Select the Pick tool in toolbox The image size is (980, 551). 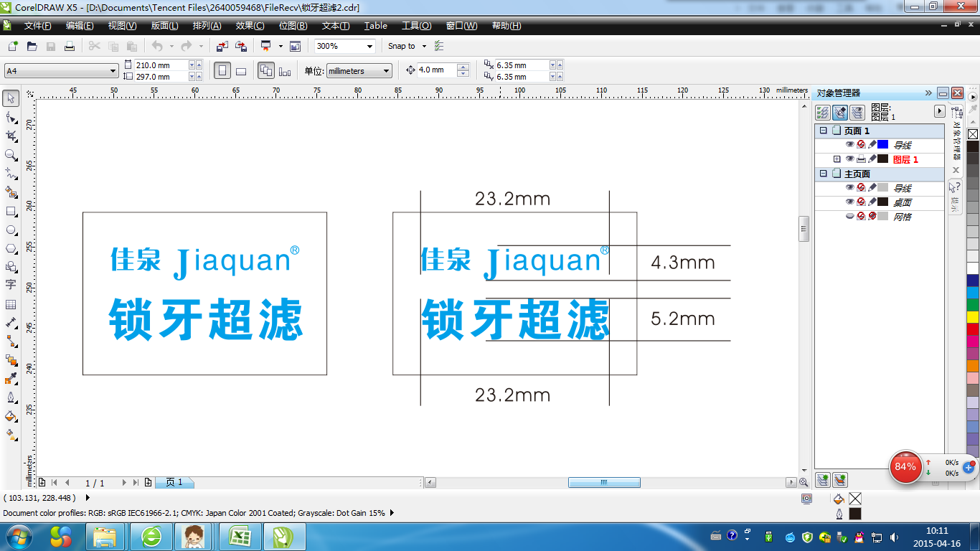pos(11,98)
